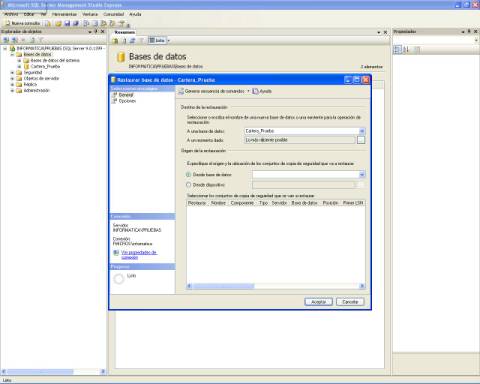Click the Lista view button in Resumen toolbar
The height and width of the screenshot is (384, 480).
pos(157,40)
